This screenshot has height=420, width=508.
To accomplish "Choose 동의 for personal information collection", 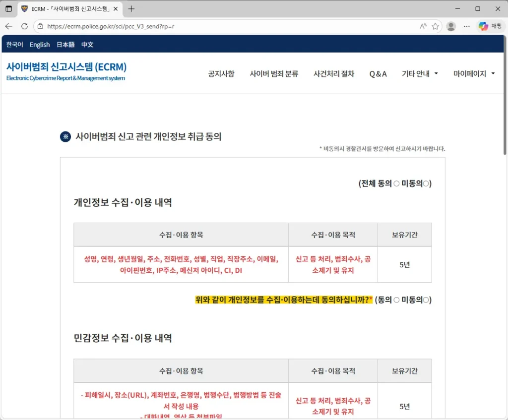I will click(397, 300).
